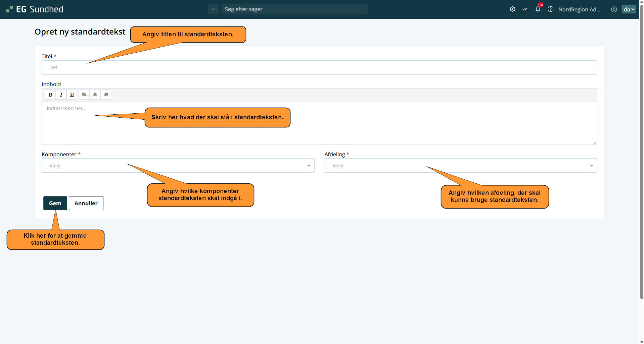Click the Gem button
Screen dimensions: 644x344
(55, 203)
